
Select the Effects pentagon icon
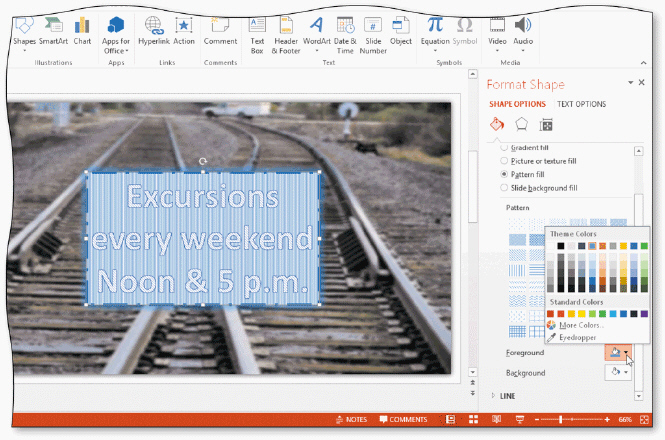coord(521,124)
